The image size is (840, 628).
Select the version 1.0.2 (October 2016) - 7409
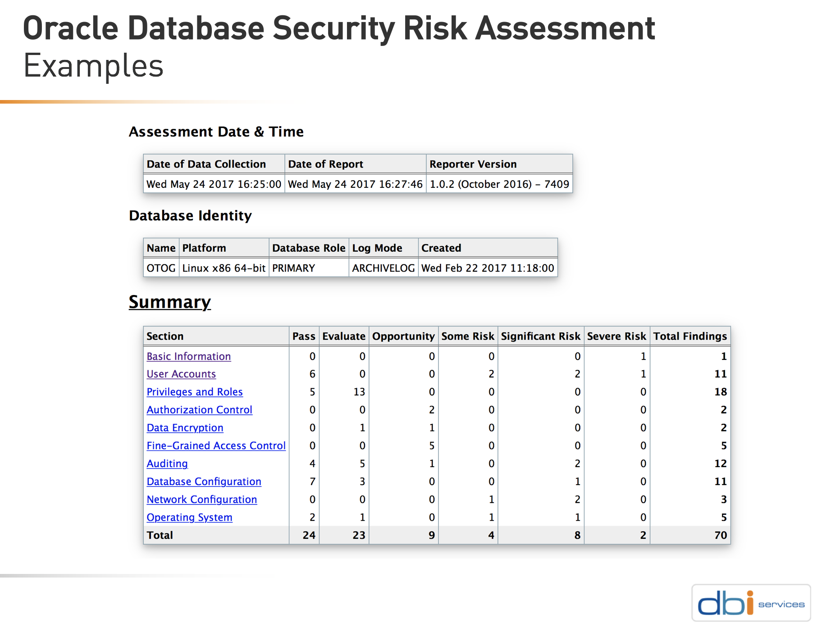tap(499, 184)
